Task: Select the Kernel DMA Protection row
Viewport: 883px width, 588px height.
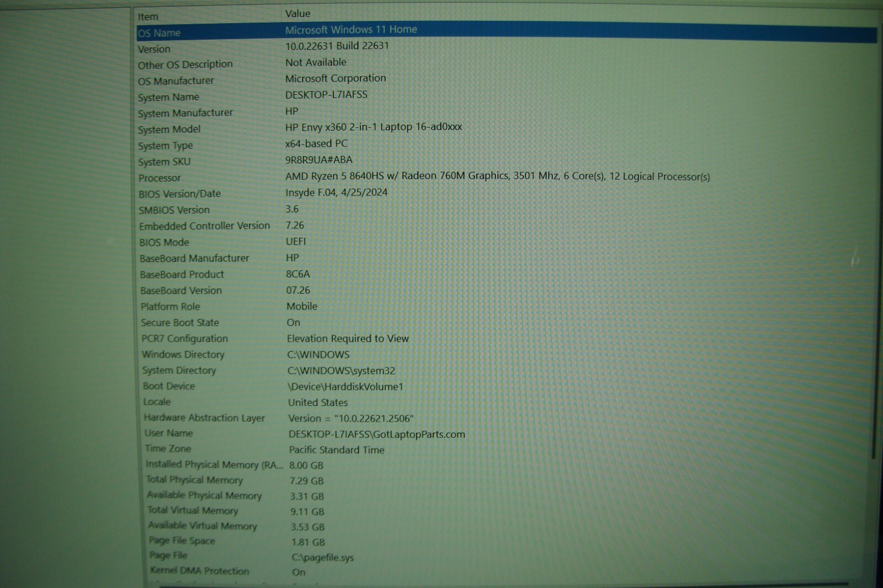Action: click(507, 571)
